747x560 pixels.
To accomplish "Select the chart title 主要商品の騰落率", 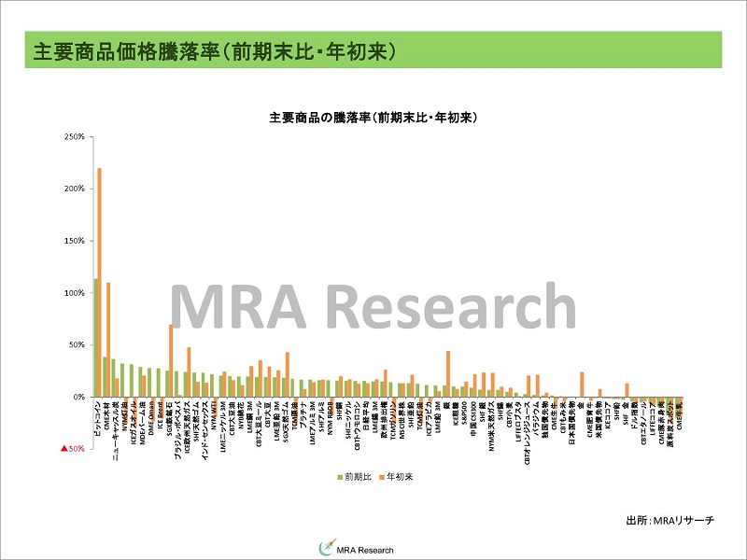I will [373, 118].
